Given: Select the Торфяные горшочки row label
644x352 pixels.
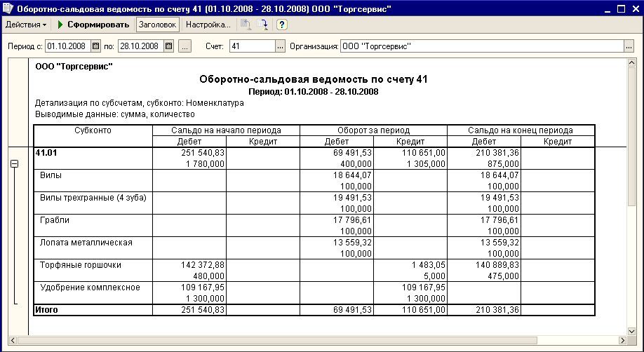Looking at the screenshot, I should coord(81,265).
